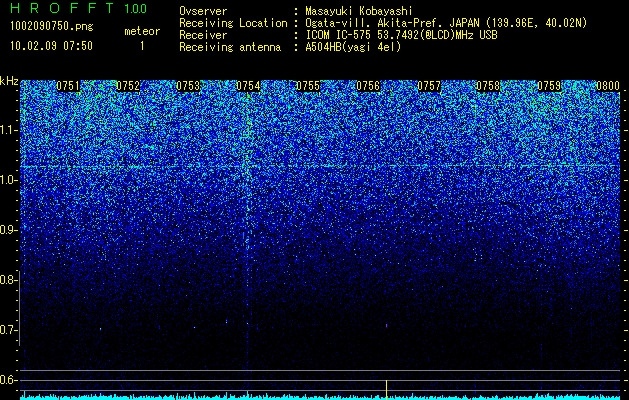629x400 pixels.
Task: Click the 0754 time marker
Action: click(x=248, y=86)
